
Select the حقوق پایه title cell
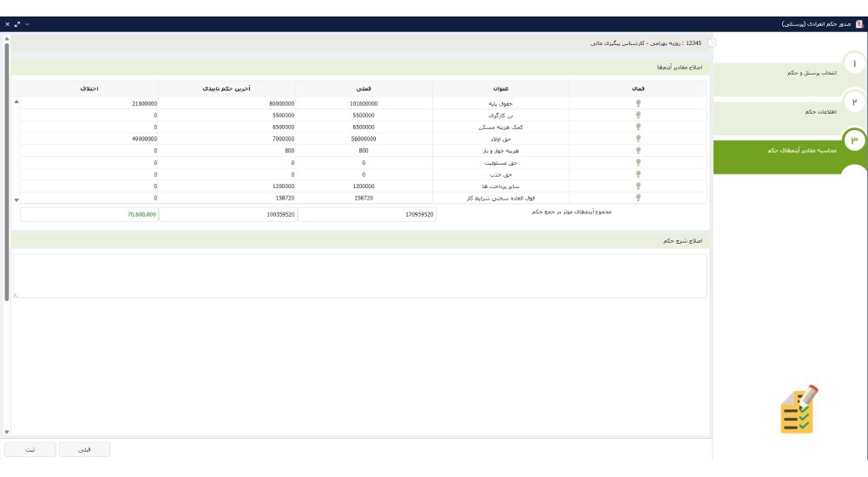pyautogui.click(x=501, y=103)
